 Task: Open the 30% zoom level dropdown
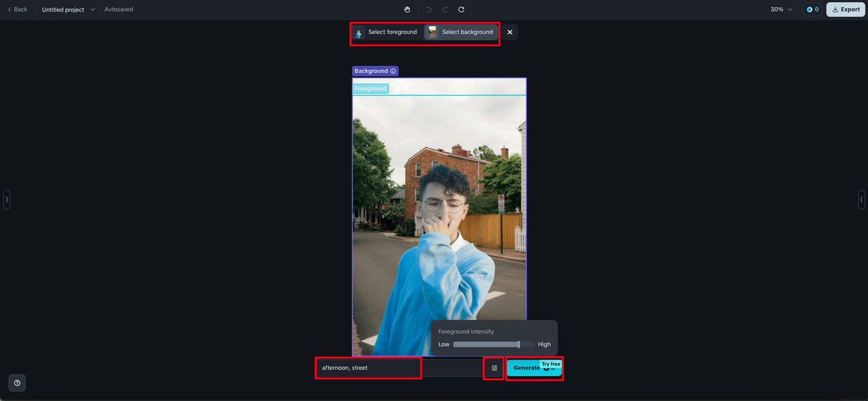point(781,9)
